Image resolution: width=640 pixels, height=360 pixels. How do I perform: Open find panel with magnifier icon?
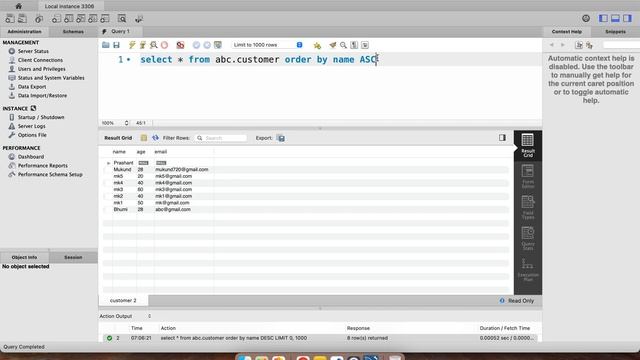[x=343, y=45]
